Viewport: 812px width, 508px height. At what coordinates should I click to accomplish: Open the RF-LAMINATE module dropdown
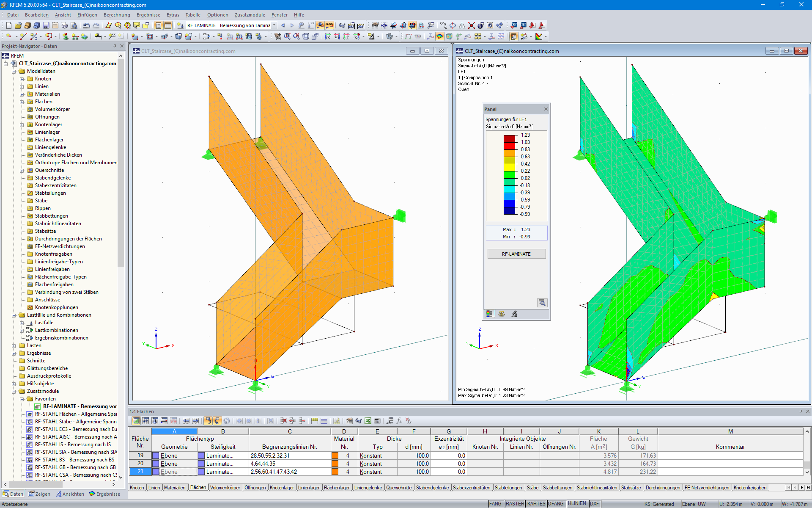click(x=274, y=25)
